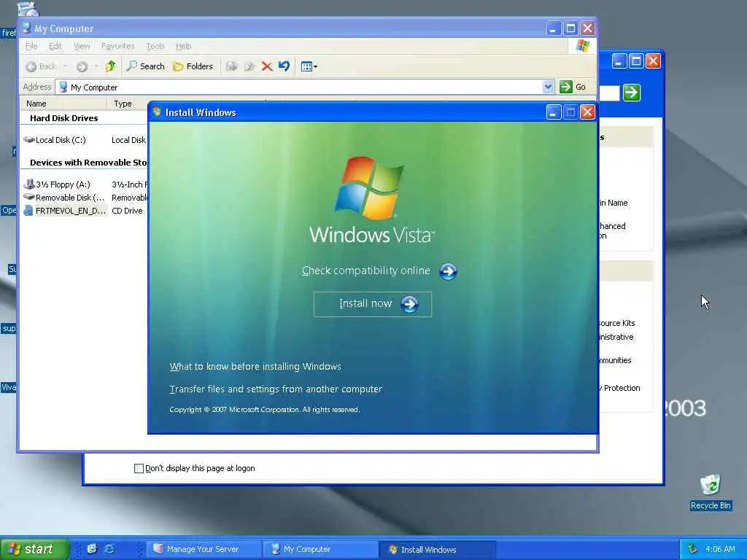The width and height of the screenshot is (747, 560).
Task: Minimize the Install Windows dialog
Action: [553, 112]
